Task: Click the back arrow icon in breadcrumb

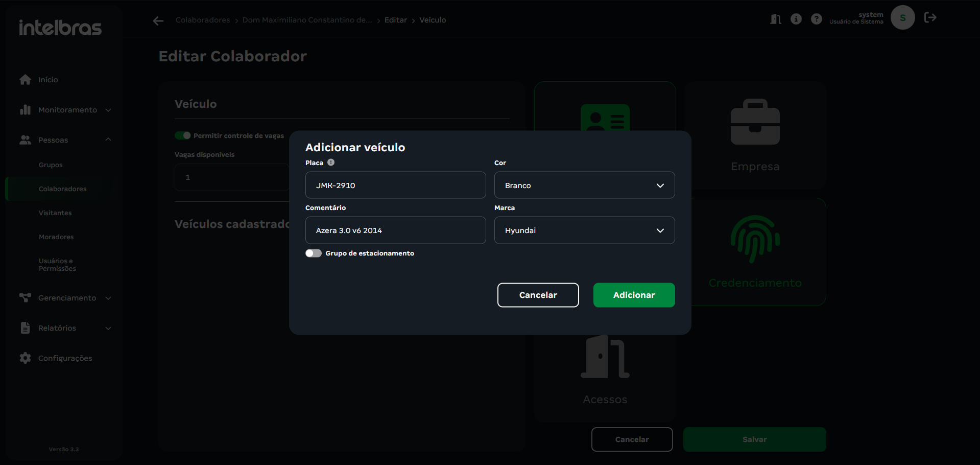Action: (x=158, y=20)
